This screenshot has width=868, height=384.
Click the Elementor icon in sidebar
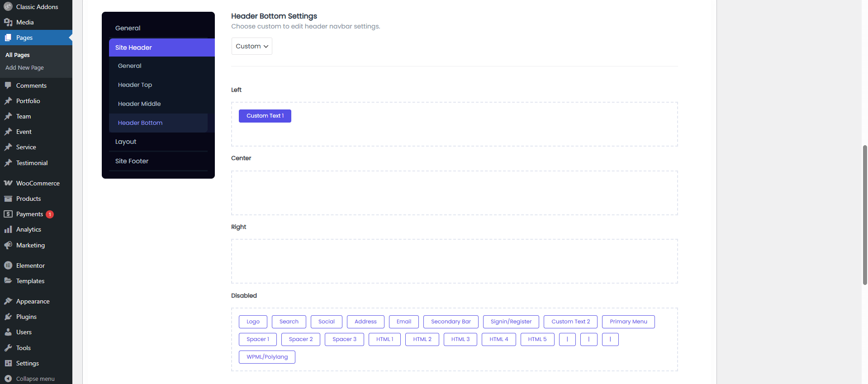(x=8, y=265)
